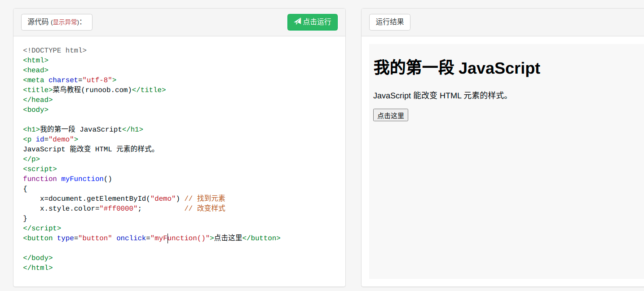The width and height of the screenshot is (644, 291).
Task: Click the green 点击运行 run button
Action: (x=313, y=22)
